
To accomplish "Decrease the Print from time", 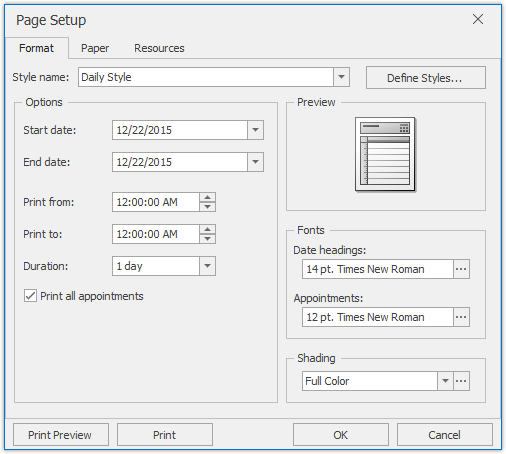I will pos(207,207).
